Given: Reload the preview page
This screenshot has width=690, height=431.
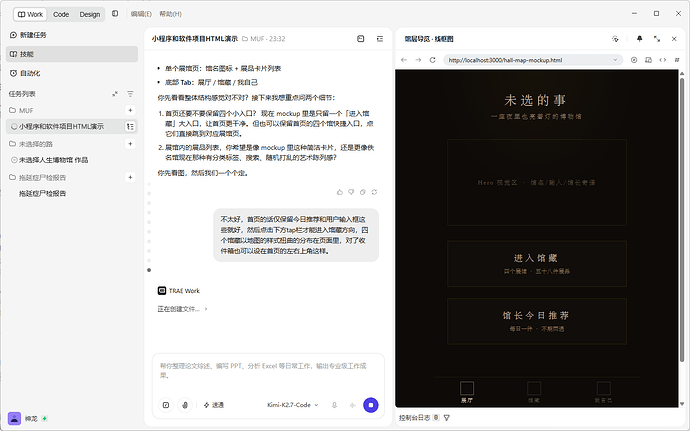Looking at the screenshot, I should (x=433, y=60).
